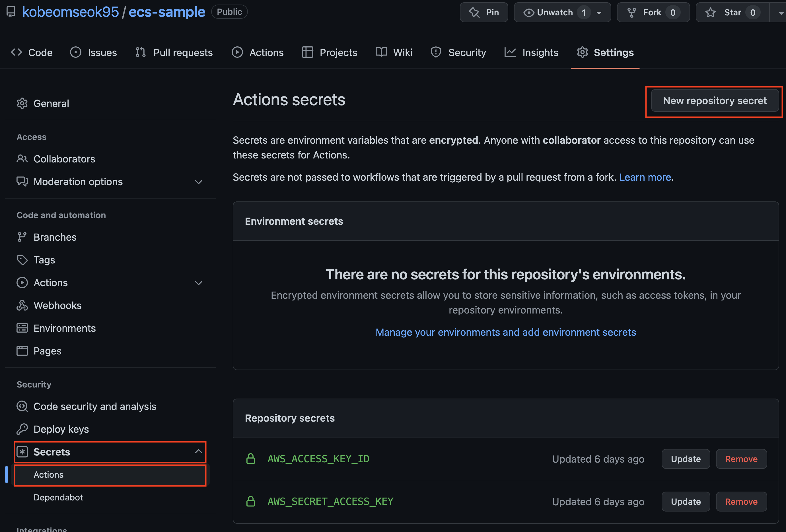Click the Star count badge

[x=753, y=13]
